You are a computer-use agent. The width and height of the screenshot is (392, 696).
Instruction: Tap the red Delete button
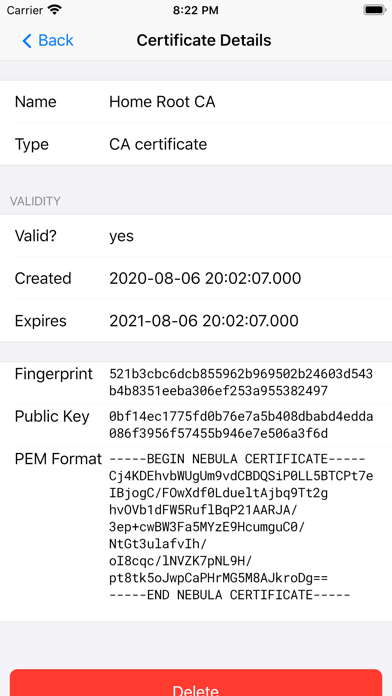click(x=196, y=683)
